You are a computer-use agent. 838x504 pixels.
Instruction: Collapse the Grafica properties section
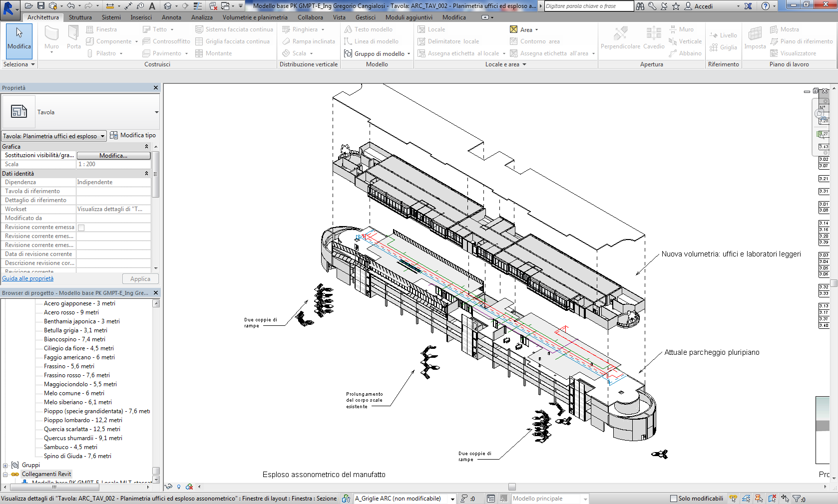coord(146,147)
